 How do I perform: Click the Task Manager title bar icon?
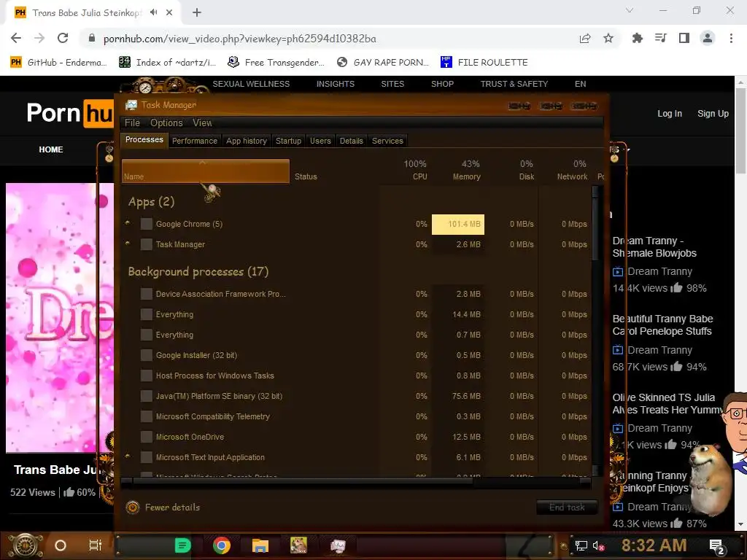tap(131, 105)
